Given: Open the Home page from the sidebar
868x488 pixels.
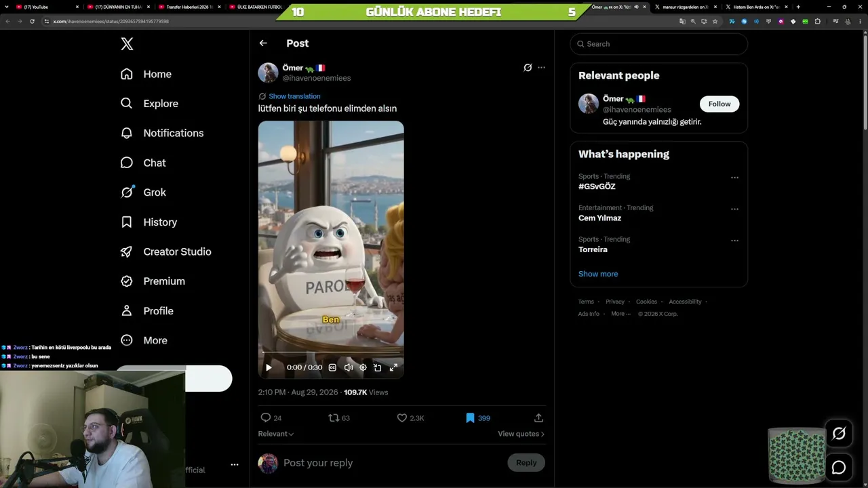Looking at the screenshot, I should pyautogui.click(x=146, y=74).
